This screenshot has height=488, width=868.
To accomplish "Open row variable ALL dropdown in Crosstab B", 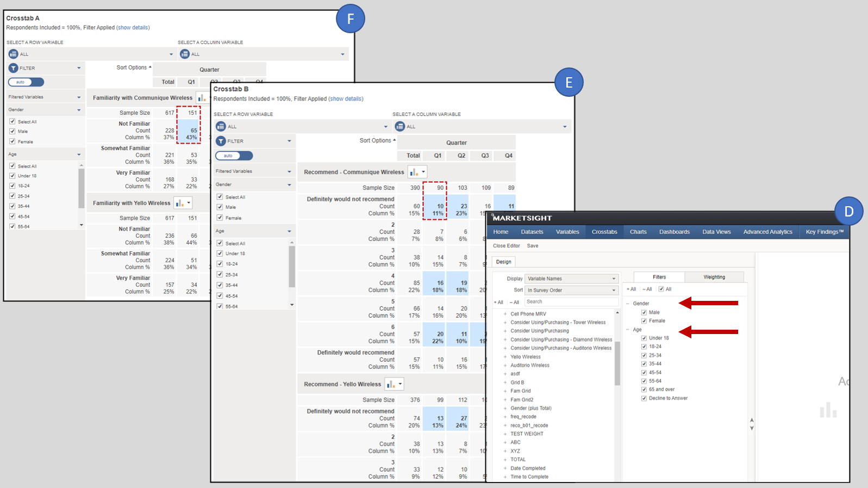I will coord(302,126).
